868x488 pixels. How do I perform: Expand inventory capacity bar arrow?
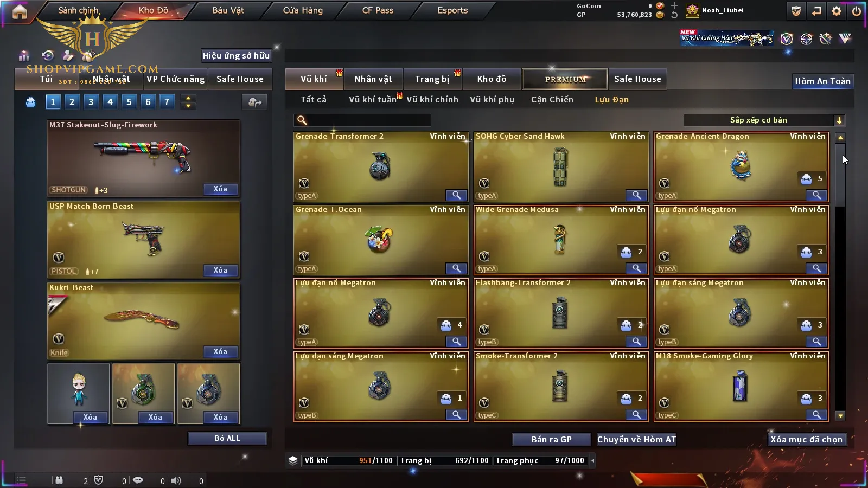tap(592, 461)
